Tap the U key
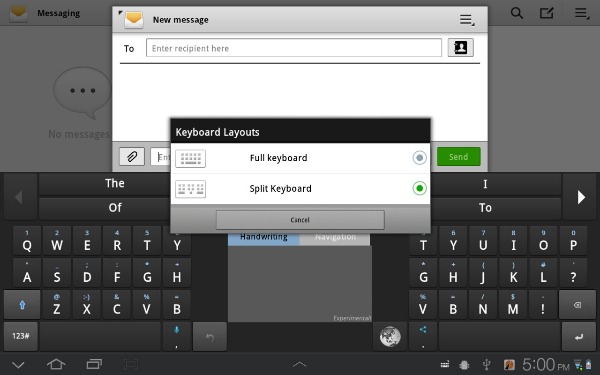 click(483, 241)
